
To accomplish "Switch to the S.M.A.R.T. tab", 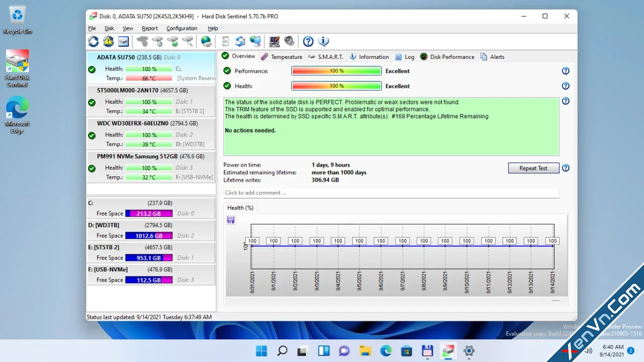I will click(326, 57).
